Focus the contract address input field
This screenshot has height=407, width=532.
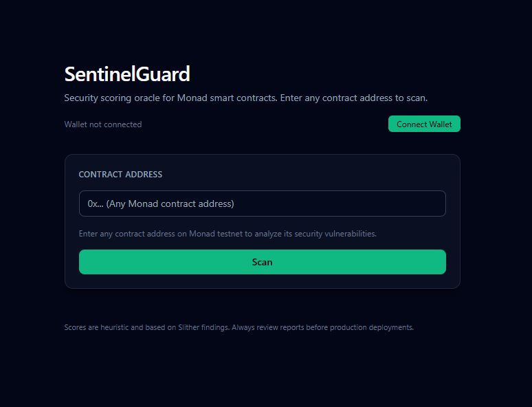point(262,203)
